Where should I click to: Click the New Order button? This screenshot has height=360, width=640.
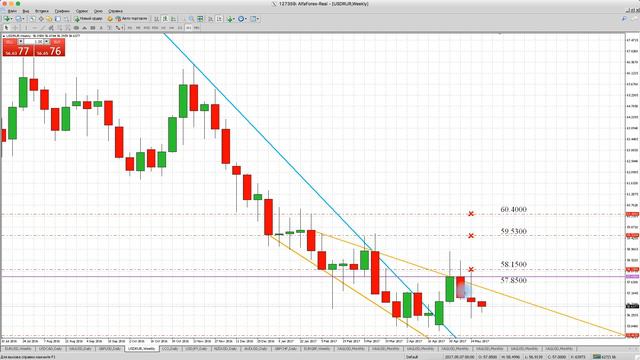(89, 19)
